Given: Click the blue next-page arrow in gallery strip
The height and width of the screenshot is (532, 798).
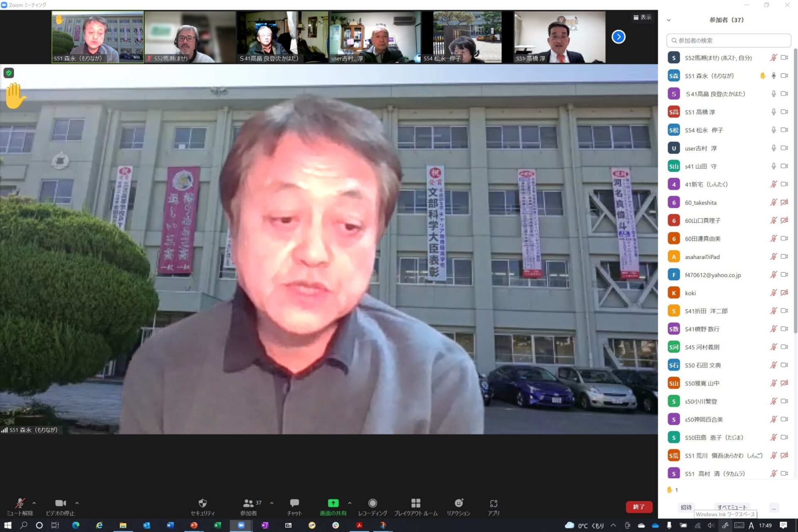Looking at the screenshot, I should tap(618, 37).
